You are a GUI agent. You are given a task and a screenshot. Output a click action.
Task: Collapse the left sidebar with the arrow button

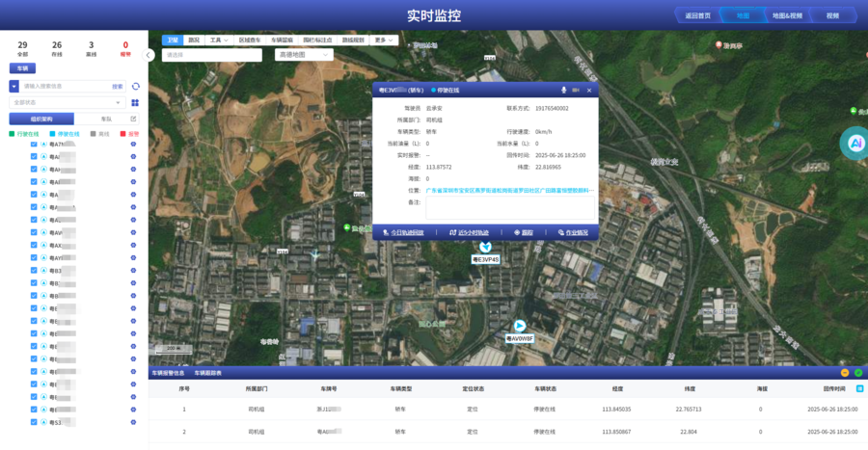click(x=148, y=55)
